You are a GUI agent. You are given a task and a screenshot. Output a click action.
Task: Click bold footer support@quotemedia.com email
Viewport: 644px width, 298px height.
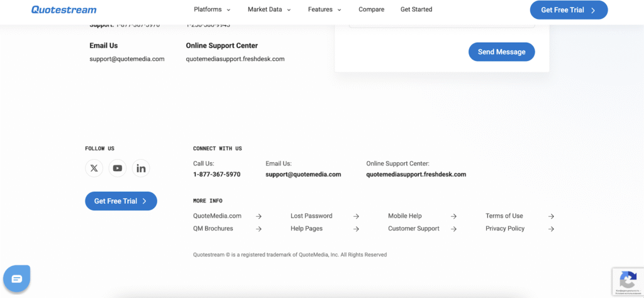[303, 174]
